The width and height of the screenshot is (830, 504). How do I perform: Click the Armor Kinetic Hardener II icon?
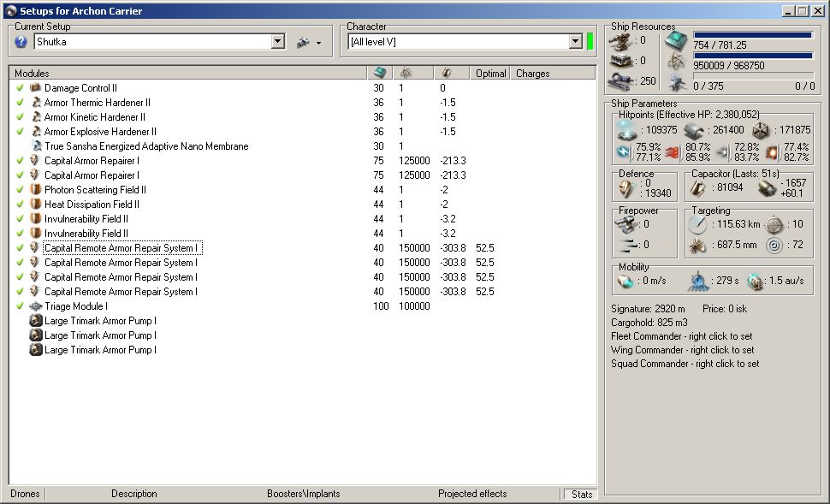click(36, 117)
